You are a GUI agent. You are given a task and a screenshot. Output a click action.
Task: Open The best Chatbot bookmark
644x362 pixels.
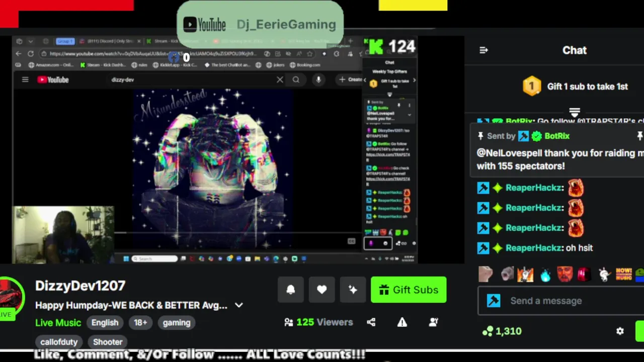coord(227,65)
